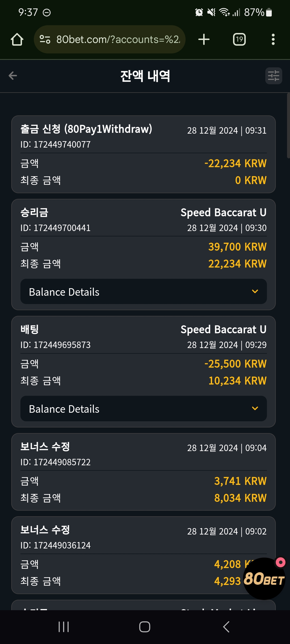Open the tab switcher showing 19 tabs
Image resolution: width=290 pixels, height=644 pixels.
pos(239,39)
